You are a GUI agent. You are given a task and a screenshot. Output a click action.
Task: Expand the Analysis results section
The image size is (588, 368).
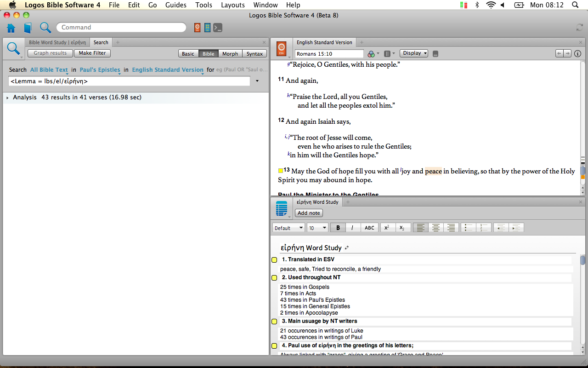click(7, 98)
